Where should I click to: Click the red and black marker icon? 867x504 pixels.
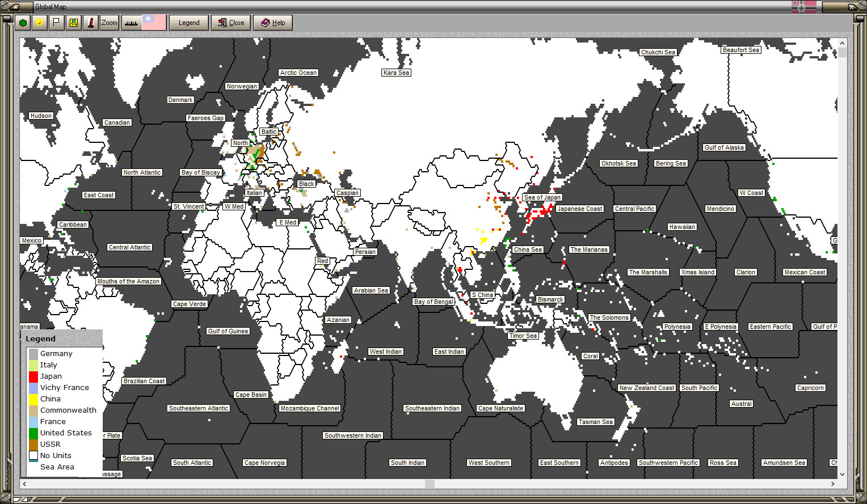click(x=90, y=23)
